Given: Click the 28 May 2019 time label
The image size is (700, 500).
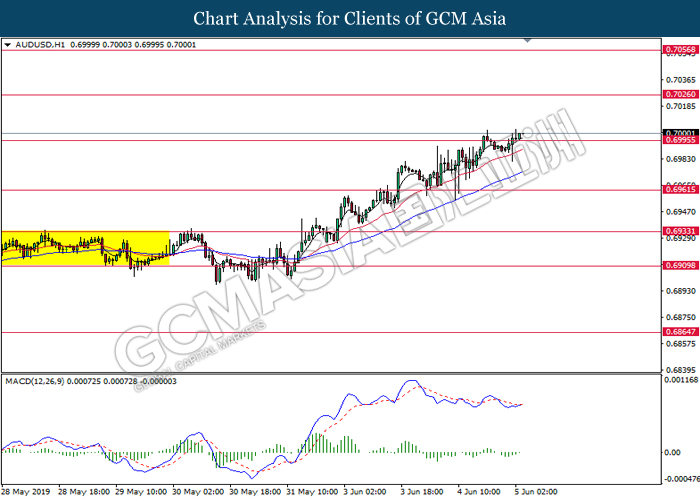Looking at the screenshot, I should (27, 492).
